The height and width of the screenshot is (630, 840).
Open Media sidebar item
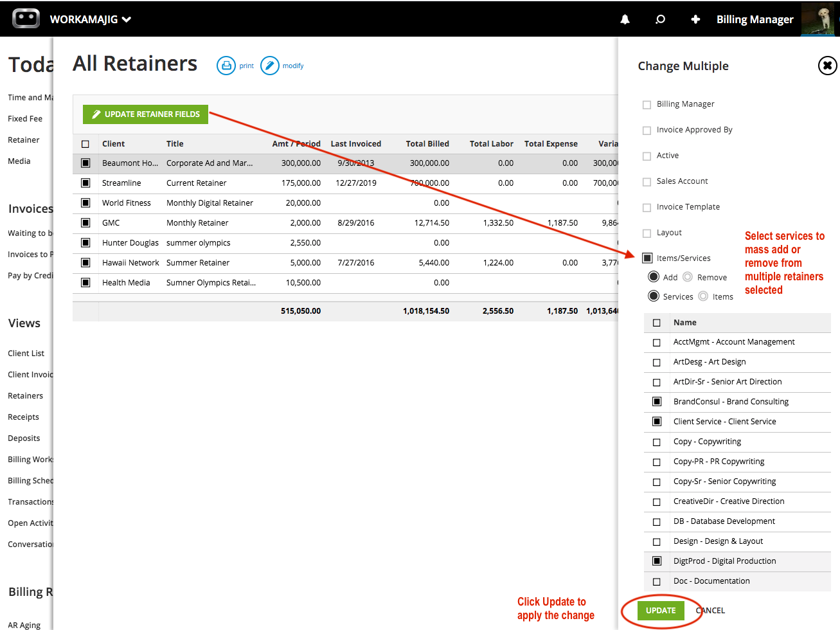(x=19, y=161)
